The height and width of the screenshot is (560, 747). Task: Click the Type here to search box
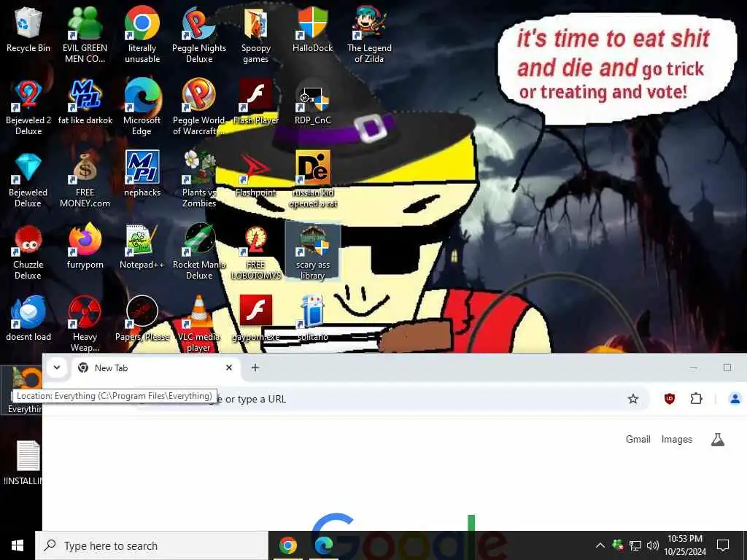[152, 545]
